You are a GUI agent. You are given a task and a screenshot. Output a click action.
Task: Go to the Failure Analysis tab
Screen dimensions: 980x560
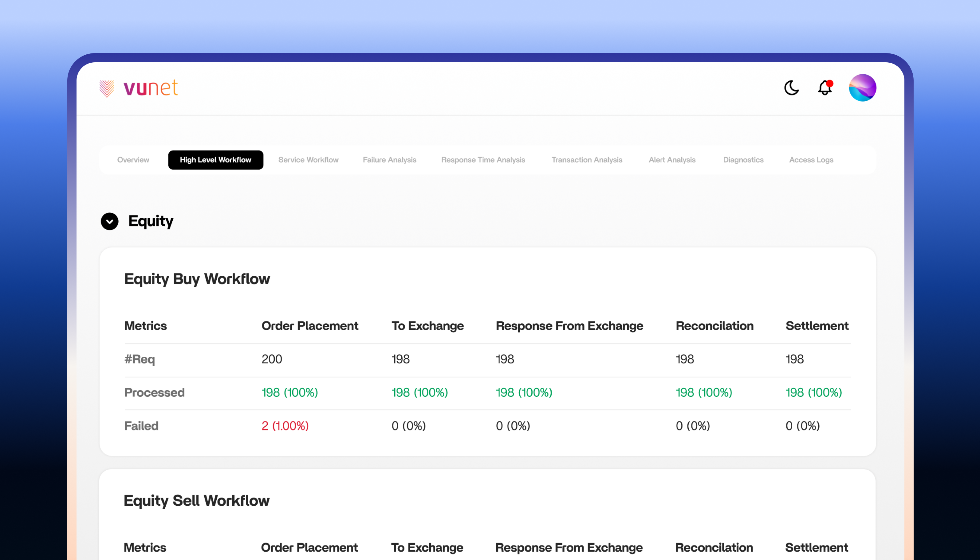[390, 160]
